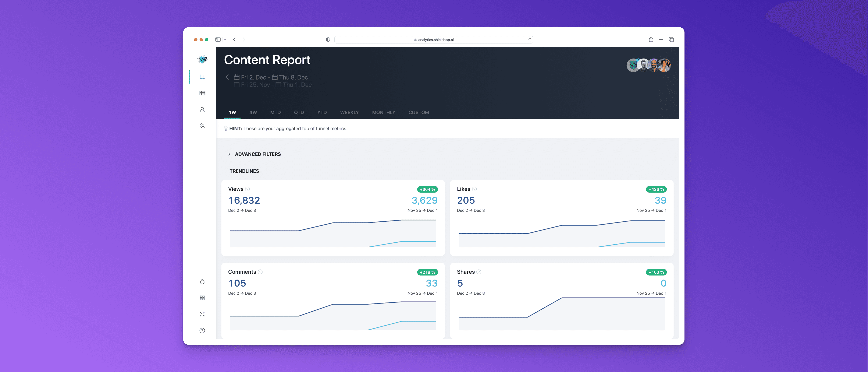
Task: Click the fullscreen expand icon
Action: [x=202, y=314]
